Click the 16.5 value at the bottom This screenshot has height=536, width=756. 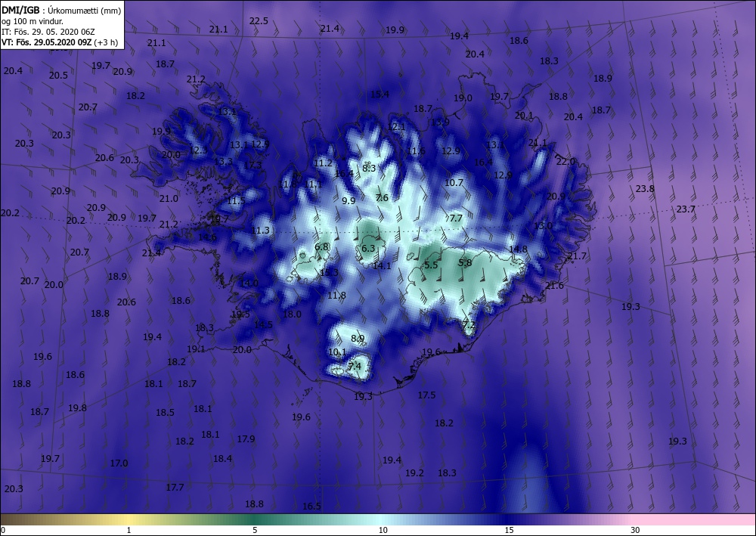coord(311,506)
